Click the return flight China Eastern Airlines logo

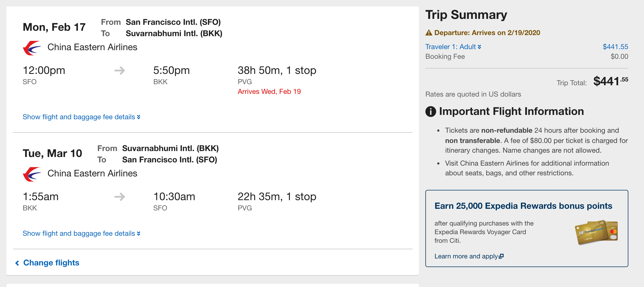[x=32, y=174]
